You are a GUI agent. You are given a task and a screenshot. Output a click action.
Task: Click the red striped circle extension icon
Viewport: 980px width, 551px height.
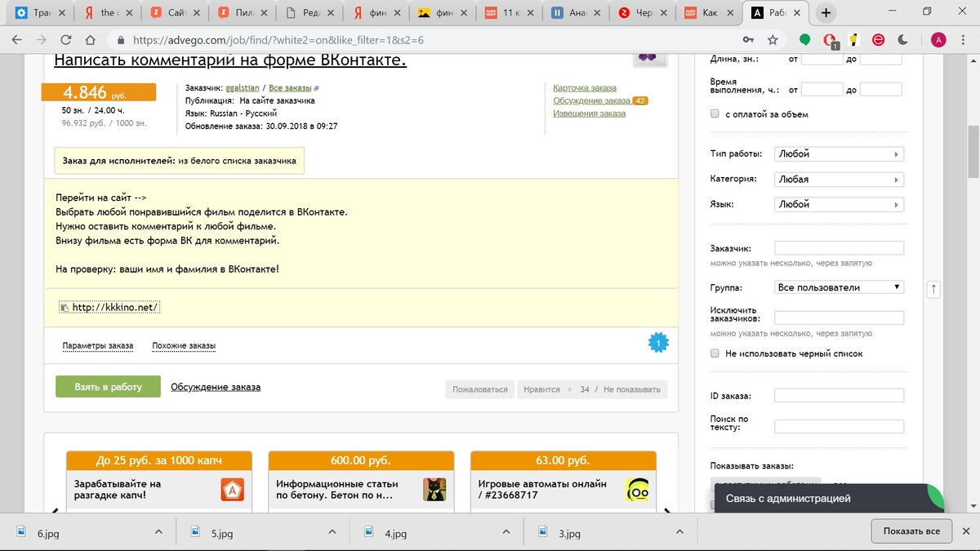click(879, 39)
